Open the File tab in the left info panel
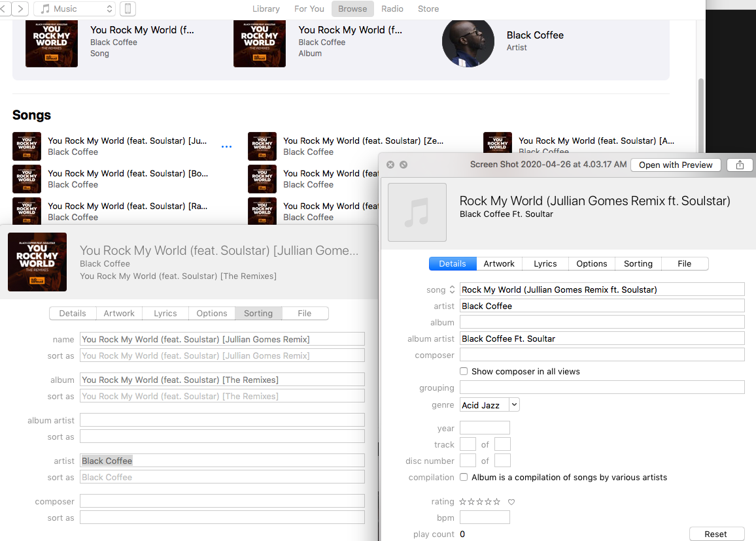 point(305,313)
